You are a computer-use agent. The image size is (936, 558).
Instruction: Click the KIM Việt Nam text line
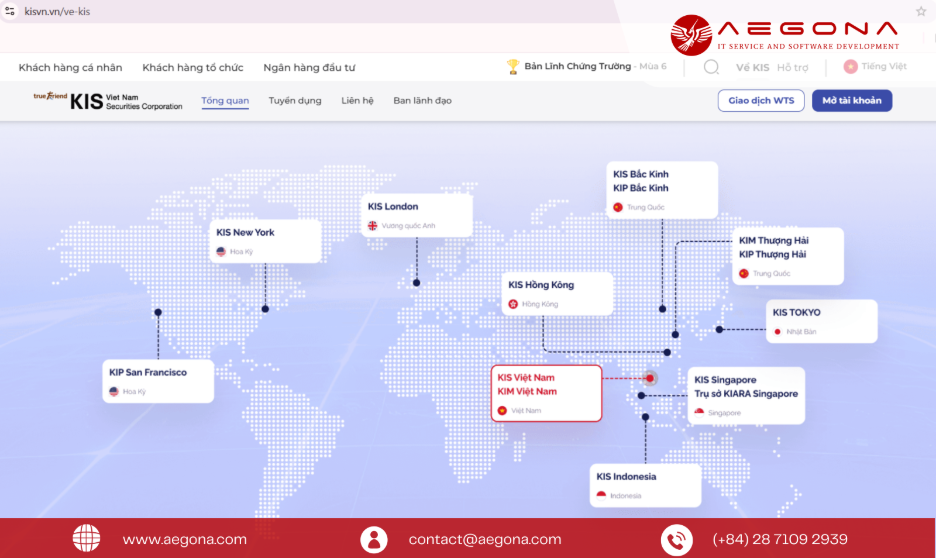click(527, 391)
